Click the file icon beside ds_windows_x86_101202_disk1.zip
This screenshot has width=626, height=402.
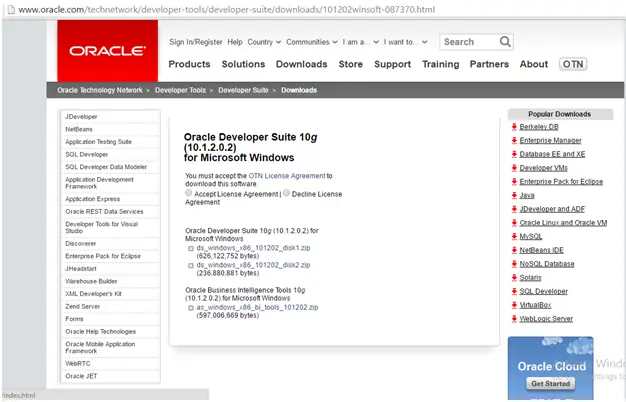click(x=191, y=248)
